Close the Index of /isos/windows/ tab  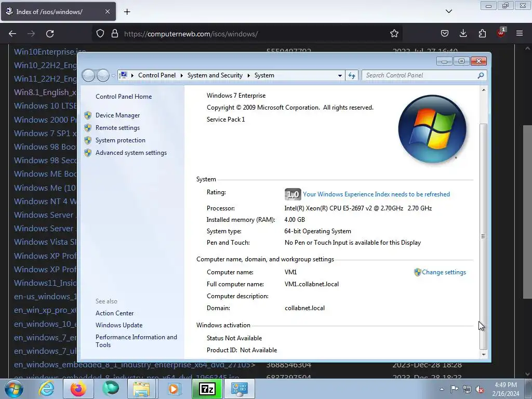pyautogui.click(x=107, y=11)
